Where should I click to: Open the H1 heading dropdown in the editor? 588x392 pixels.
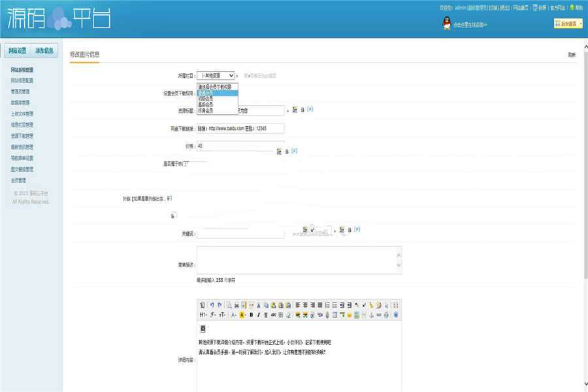[203, 315]
